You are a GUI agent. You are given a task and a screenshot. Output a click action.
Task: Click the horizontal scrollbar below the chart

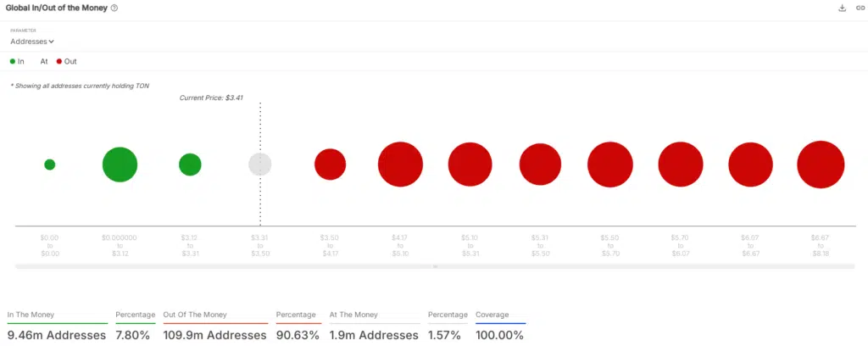click(x=435, y=266)
